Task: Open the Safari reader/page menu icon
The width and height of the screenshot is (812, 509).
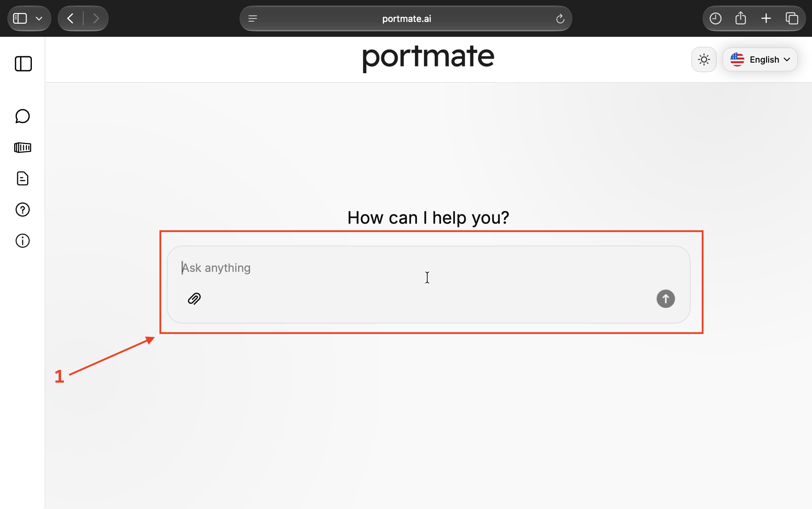Action: [253, 18]
